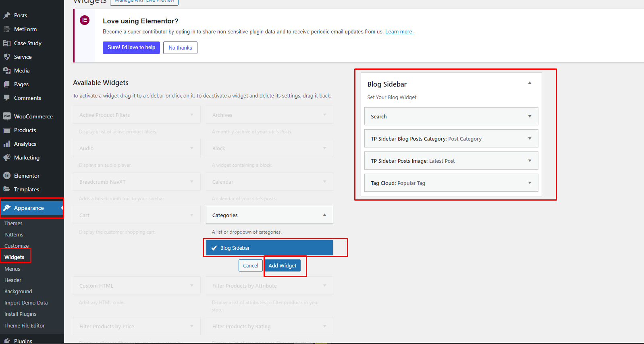Screen dimensions: 644x344
Task: Open Themes under Appearance
Action: 13,223
